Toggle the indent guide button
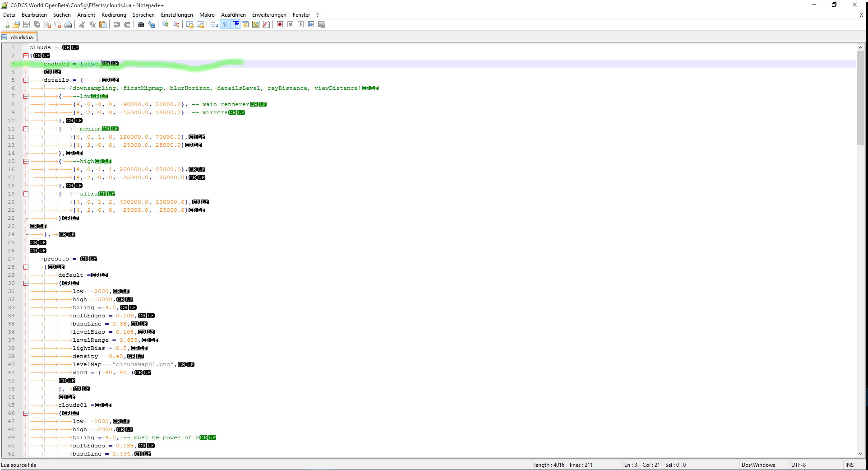The height and width of the screenshot is (470, 868). pyautogui.click(x=235, y=24)
